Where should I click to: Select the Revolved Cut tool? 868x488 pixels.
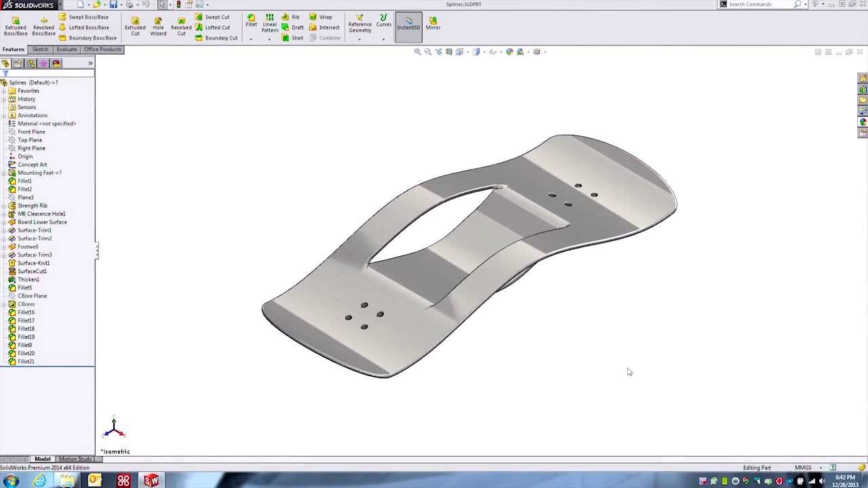181,26
